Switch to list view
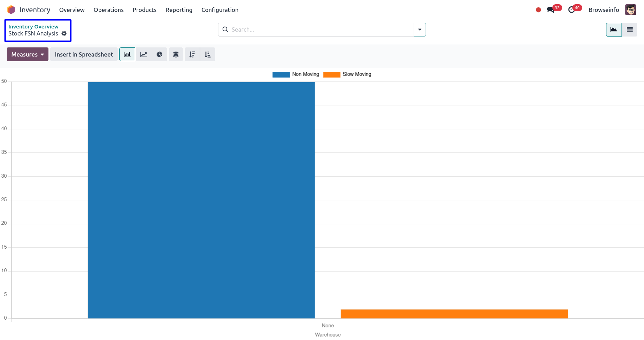Image resolution: width=644 pixels, height=340 pixels. [630, 30]
